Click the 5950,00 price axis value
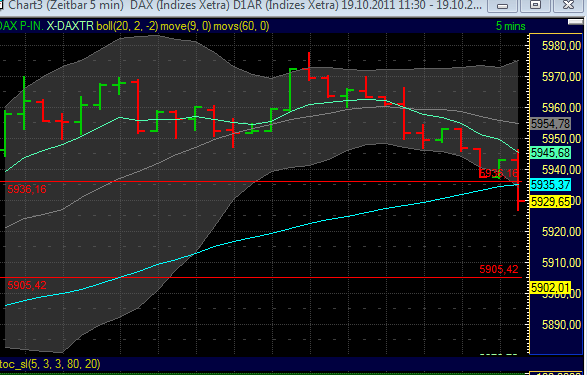This screenshot has height=375, width=587. click(561, 139)
